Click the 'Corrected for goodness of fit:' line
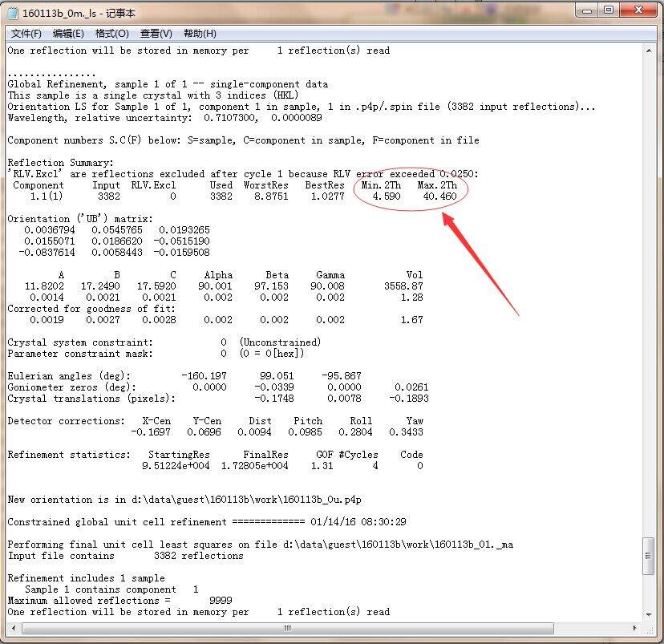Viewport: 664px width, 644px height. [x=91, y=309]
